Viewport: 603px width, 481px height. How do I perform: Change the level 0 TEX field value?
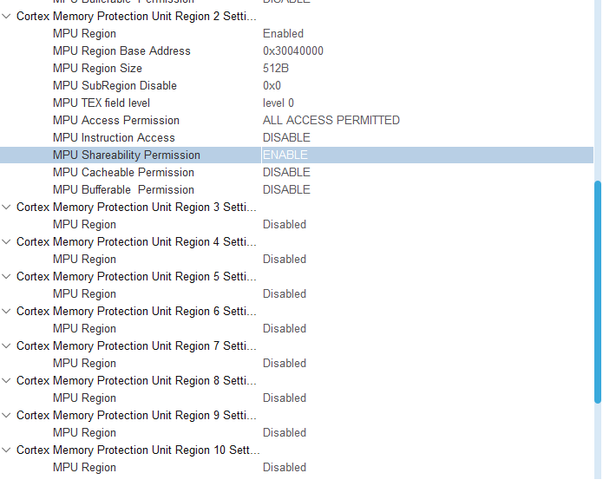click(x=278, y=103)
